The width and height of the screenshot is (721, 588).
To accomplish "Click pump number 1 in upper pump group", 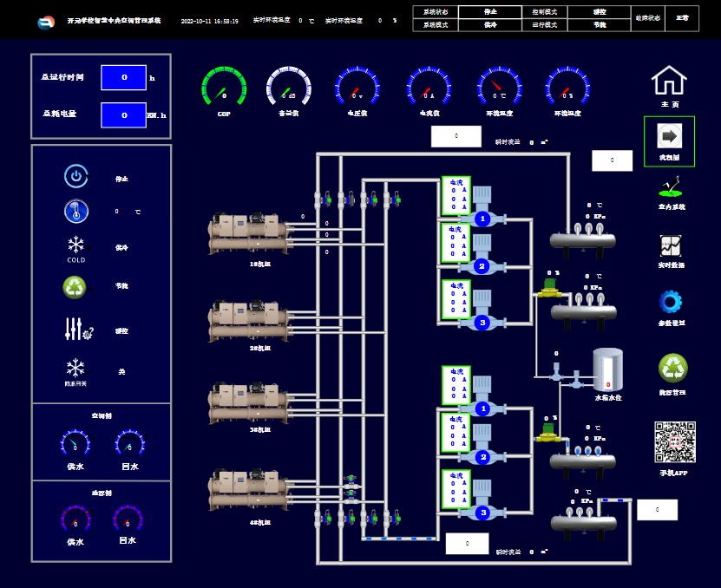I will click(482, 219).
